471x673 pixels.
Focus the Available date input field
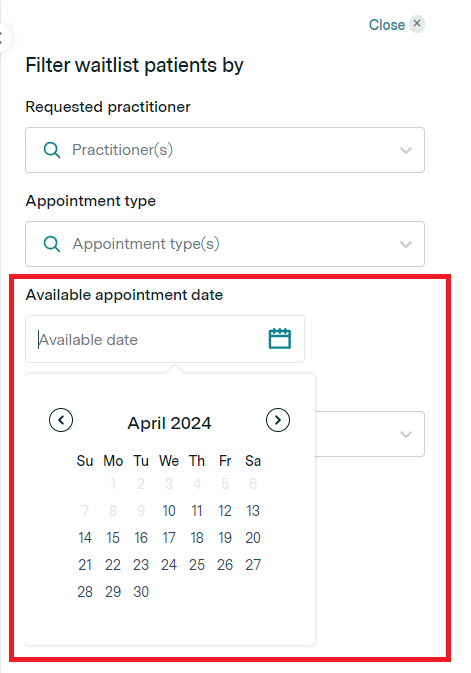click(165, 339)
